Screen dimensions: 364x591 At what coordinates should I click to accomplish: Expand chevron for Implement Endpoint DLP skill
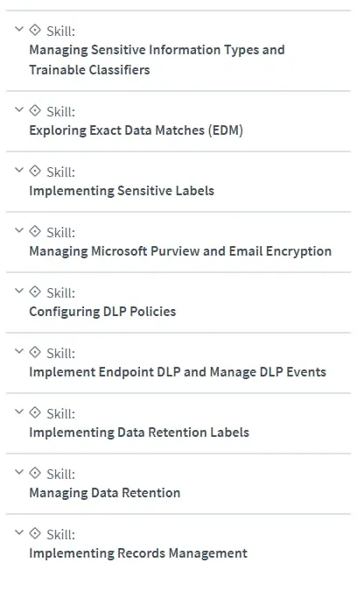click(19, 351)
